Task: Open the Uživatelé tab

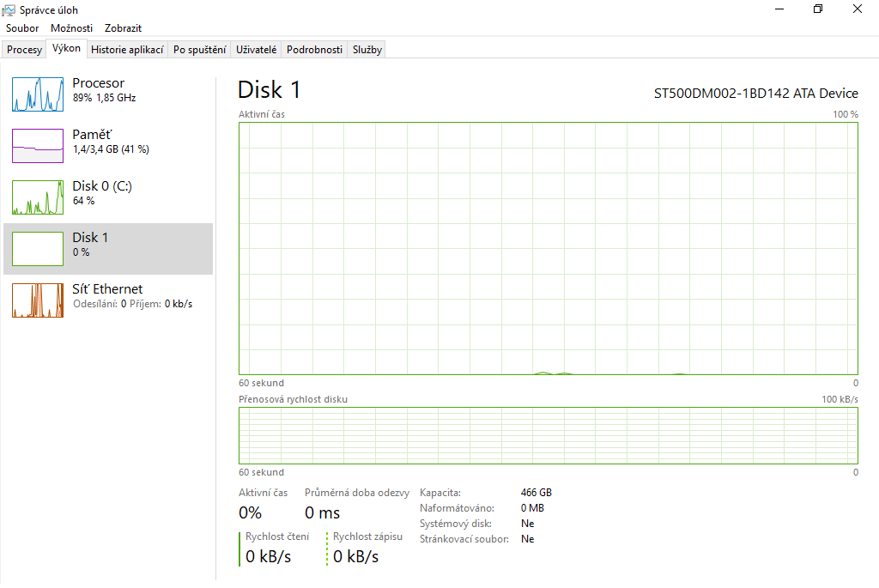Action: coord(257,50)
